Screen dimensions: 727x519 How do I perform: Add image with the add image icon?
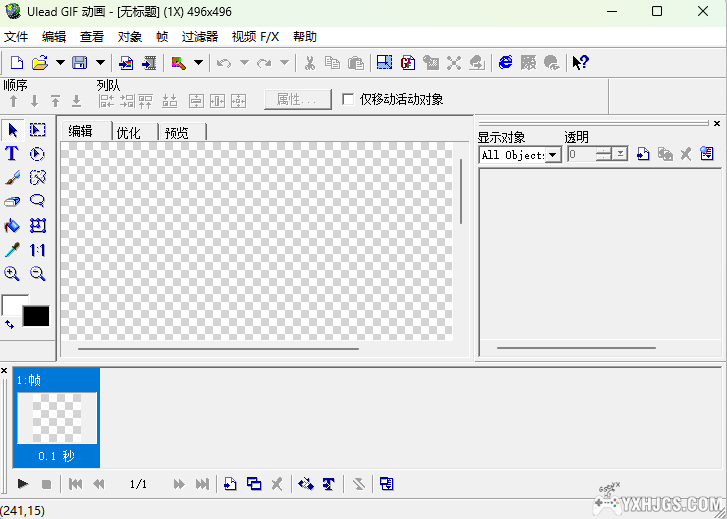tap(126, 63)
